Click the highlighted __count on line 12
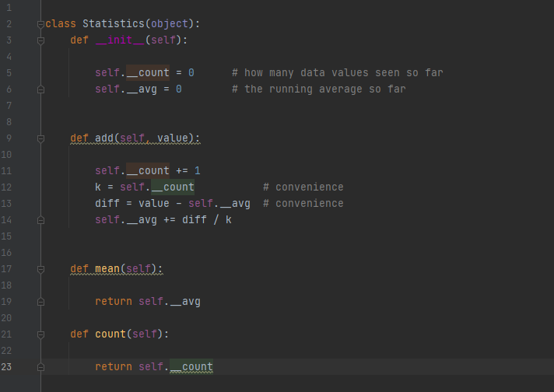This screenshot has height=392, width=554. (x=173, y=187)
